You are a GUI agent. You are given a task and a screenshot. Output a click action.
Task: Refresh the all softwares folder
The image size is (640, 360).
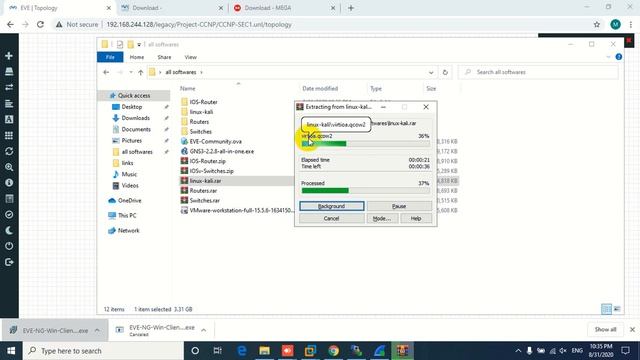point(445,72)
